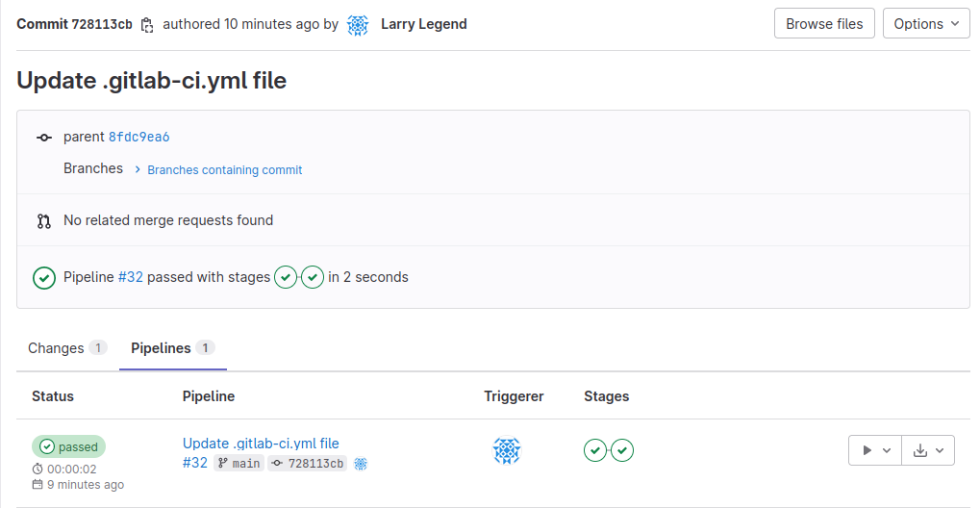Click the Browse files button

(824, 24)
